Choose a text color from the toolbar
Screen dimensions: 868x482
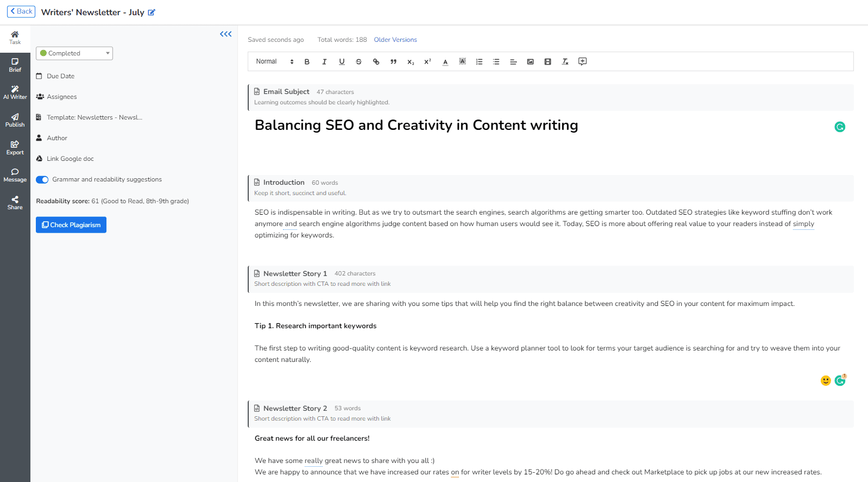[x=445, y=62]
